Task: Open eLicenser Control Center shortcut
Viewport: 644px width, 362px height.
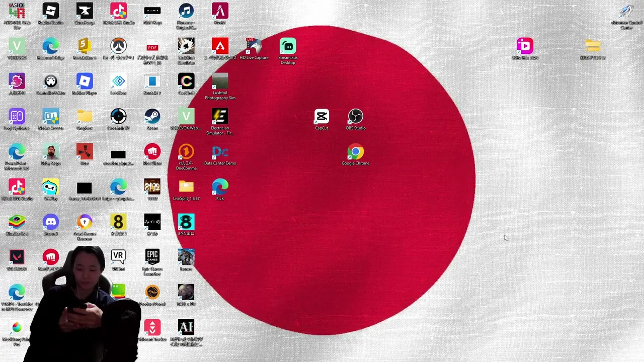Action: coord(626,11)
